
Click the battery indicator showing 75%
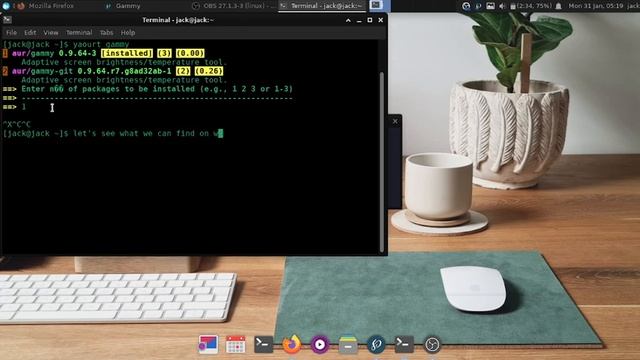point(530,6)
